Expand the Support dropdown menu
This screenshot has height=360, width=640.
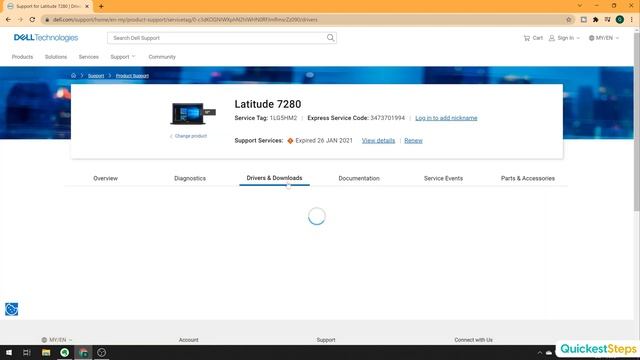[122, 57]
